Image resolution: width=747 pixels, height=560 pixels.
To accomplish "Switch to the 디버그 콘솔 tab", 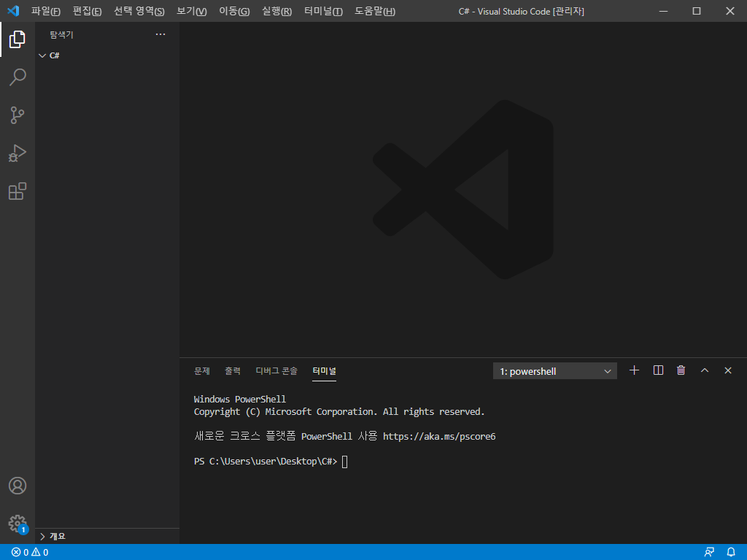I will (x=276, y=370).
